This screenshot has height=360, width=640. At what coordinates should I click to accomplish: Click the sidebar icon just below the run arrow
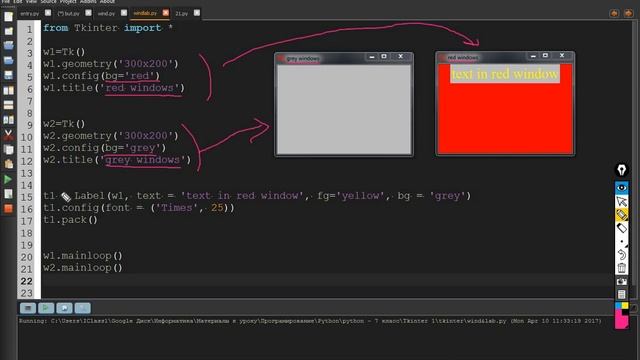[8, 194]
